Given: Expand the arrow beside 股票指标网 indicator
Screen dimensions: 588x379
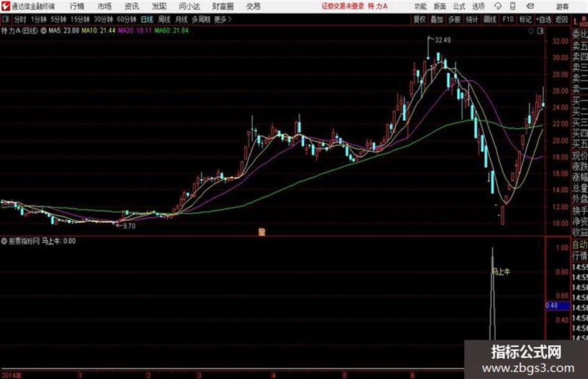Looking at the screenshot, I should [4, 241].
